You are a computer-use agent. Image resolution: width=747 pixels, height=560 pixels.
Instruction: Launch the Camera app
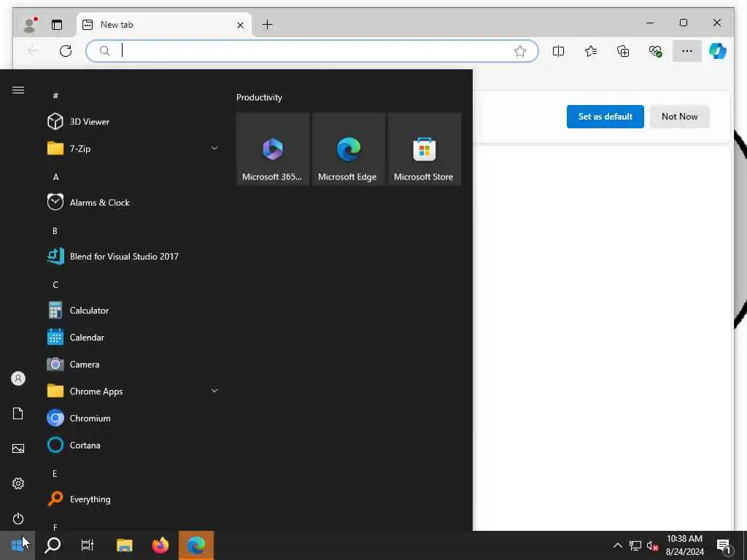pos(133,365)
